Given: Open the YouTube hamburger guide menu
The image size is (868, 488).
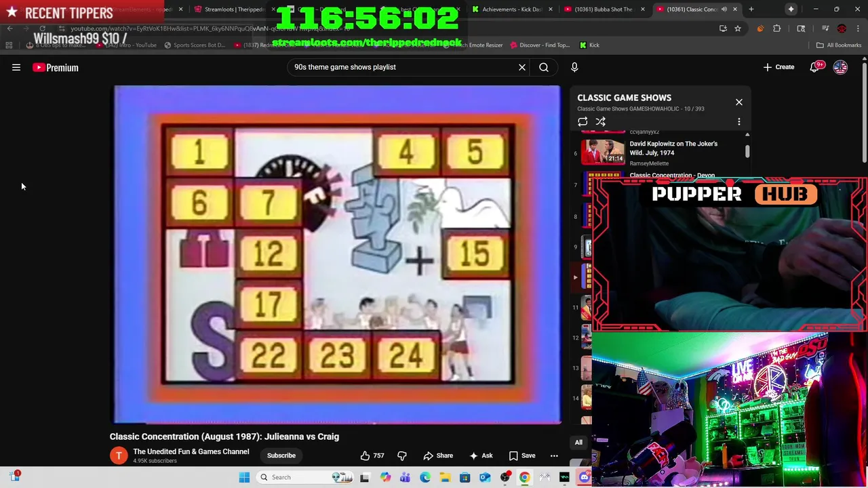Looking at the screenshot, I should pyautogui.click(x=16, y=67).
